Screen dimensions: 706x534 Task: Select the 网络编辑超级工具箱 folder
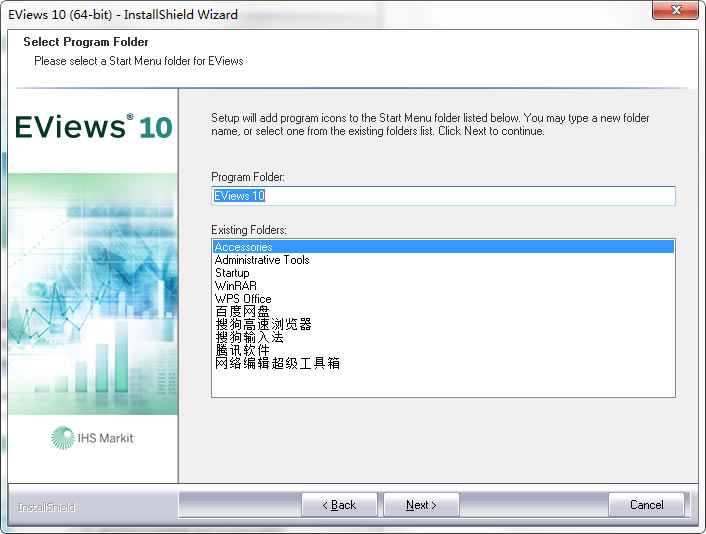pyautogui.click(x=277, y=364)
